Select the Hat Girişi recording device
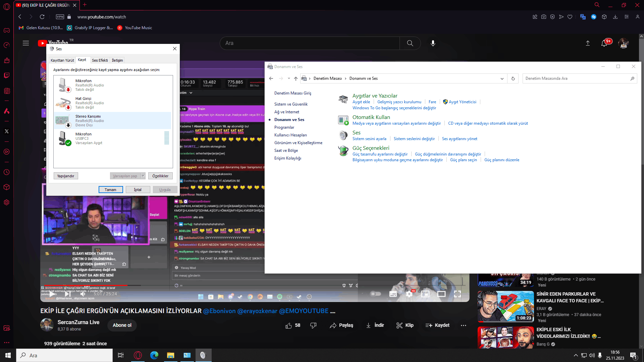 [x=113, y=103]
